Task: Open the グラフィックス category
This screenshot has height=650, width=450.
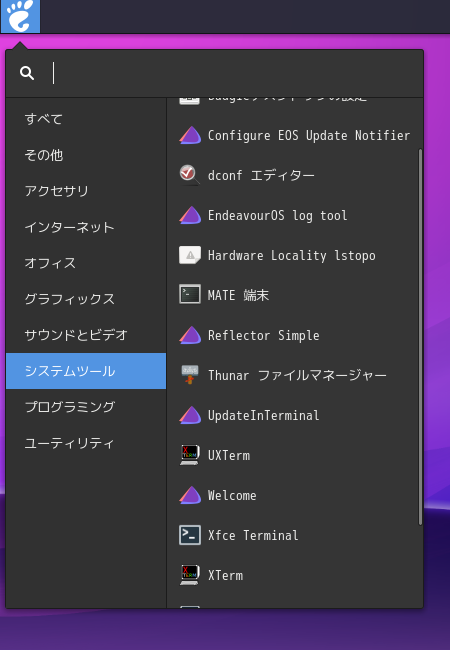Action: point(86,299)
